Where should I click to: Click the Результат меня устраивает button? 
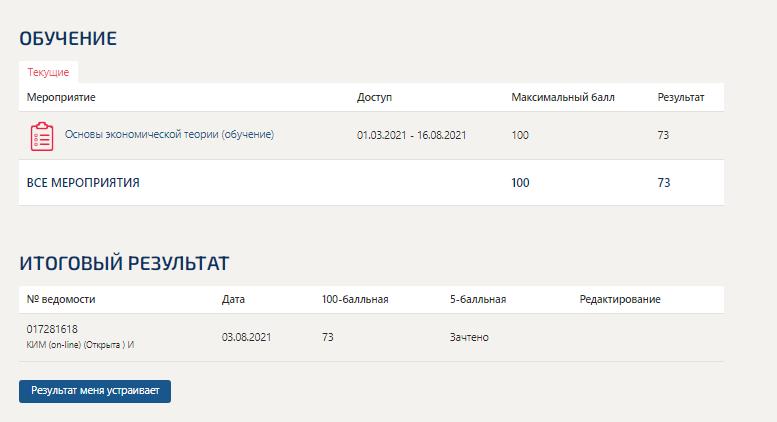click(95, 391)
